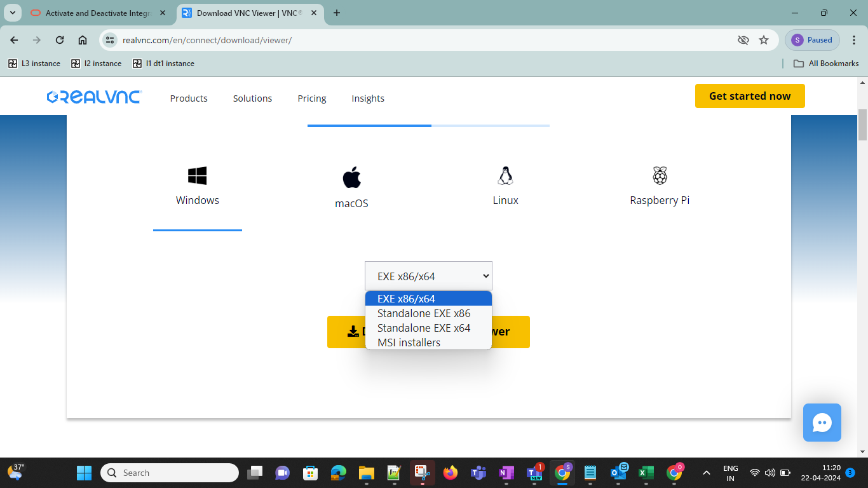Open the L3 instance bookmark

click(x=34, y=64)
